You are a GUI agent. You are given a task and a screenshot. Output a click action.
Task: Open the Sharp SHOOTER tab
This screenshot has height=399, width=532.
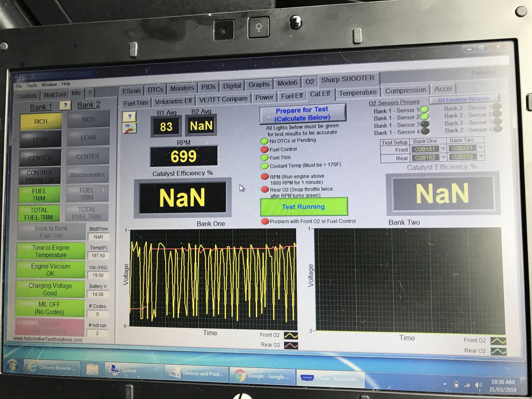[348, 79]
